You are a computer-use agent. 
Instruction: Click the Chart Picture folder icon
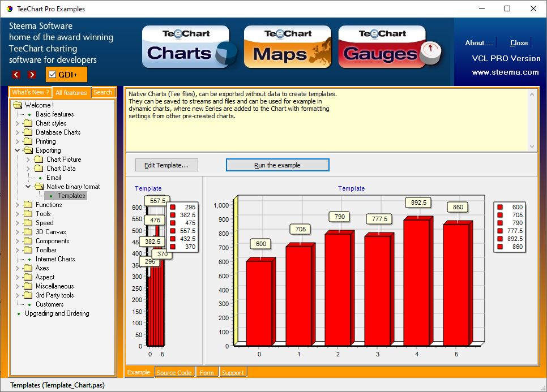coord(39,160)
